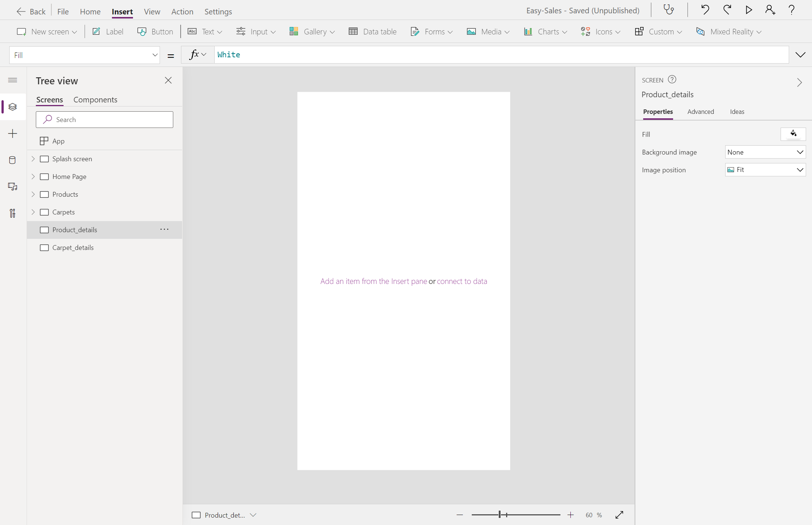812x525 pixels.
Task: Open the Fill property selector dropdown
Action: click(85, 55)
